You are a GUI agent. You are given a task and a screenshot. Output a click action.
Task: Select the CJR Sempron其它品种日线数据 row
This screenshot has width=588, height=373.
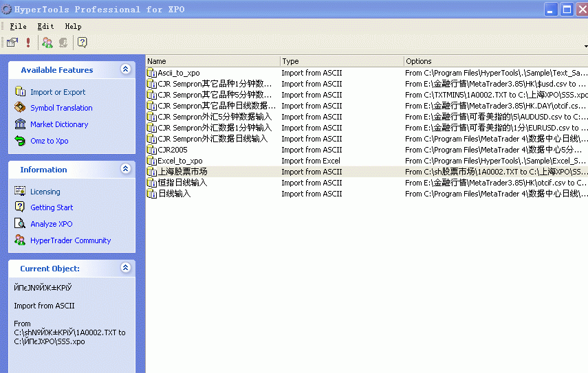(x=217, y=106)
